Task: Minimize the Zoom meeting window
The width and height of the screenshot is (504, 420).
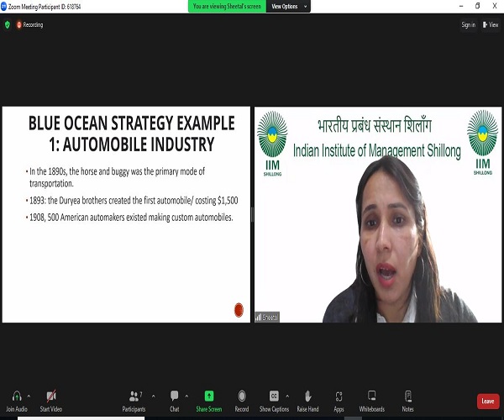Action: coord(461,6)
